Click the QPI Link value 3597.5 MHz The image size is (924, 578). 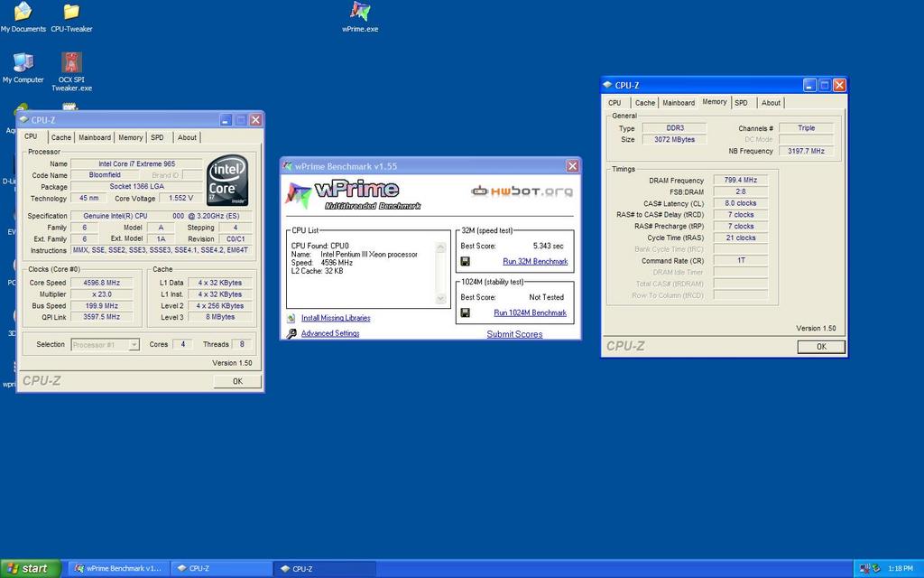coord(101,317)
